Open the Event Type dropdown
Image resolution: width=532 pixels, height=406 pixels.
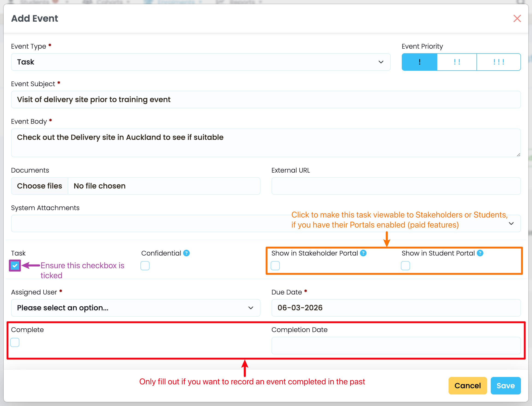pyautogui.click(x=201, y=62)
